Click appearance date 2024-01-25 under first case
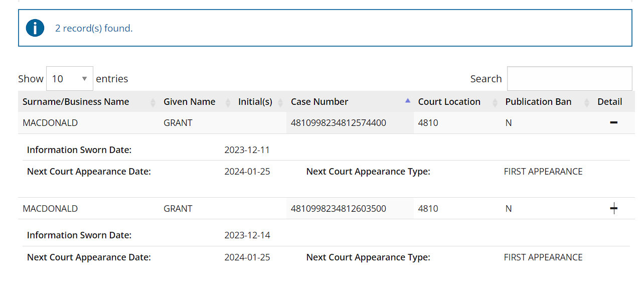The height and width of the screenshot is (282, 644). click(247, 172)
